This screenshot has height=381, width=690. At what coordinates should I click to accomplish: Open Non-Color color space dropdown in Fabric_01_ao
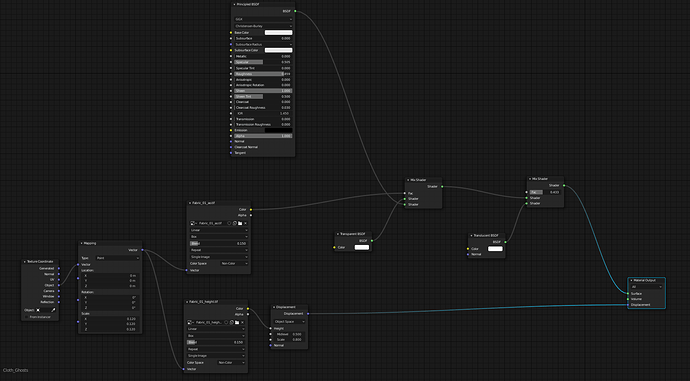(x=234, y=264)
